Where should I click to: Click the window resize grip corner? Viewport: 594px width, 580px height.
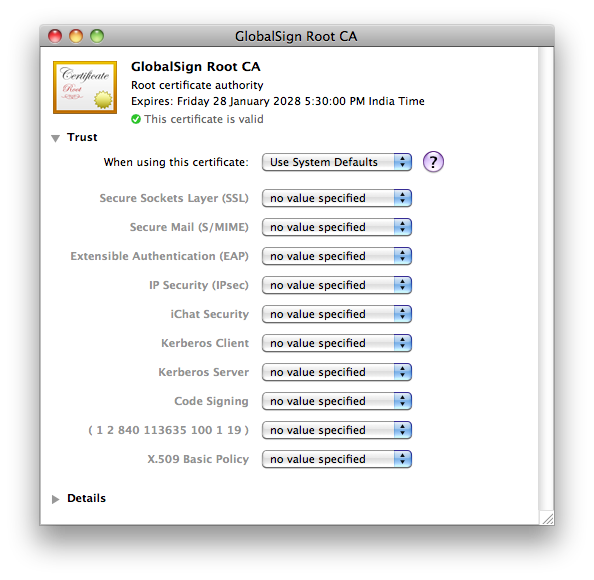pos(547,518)
